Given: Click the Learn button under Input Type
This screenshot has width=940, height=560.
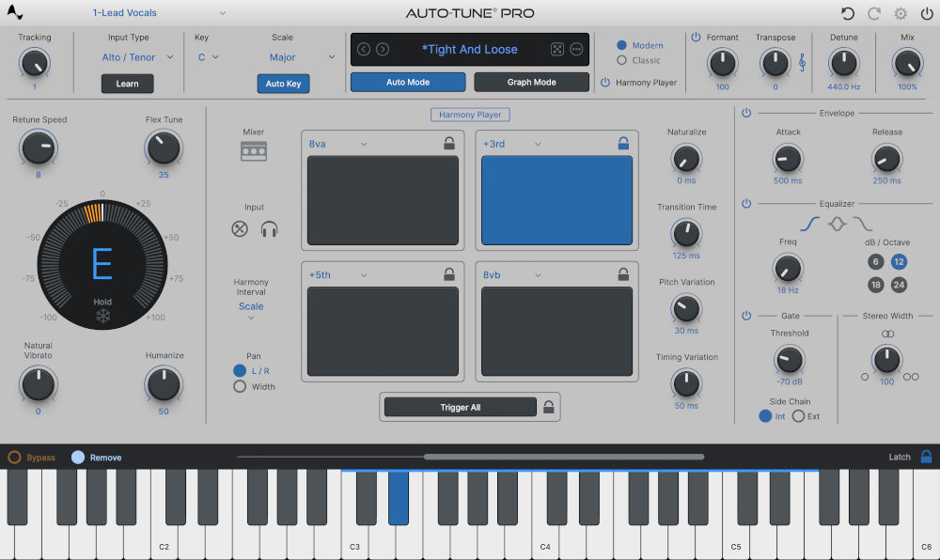Looking at the screenshot, I should coord(127,84).
